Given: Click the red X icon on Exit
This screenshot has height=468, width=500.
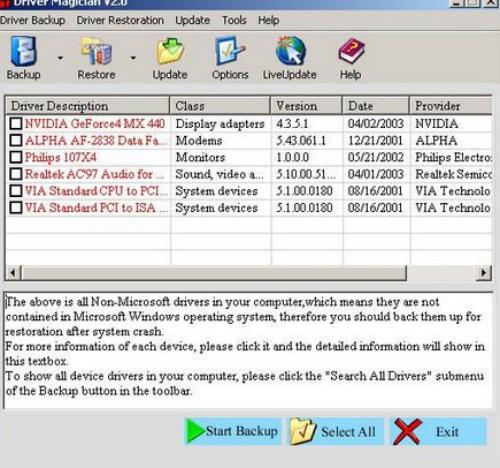Looking at the screenshot, I should pos(407,431).
